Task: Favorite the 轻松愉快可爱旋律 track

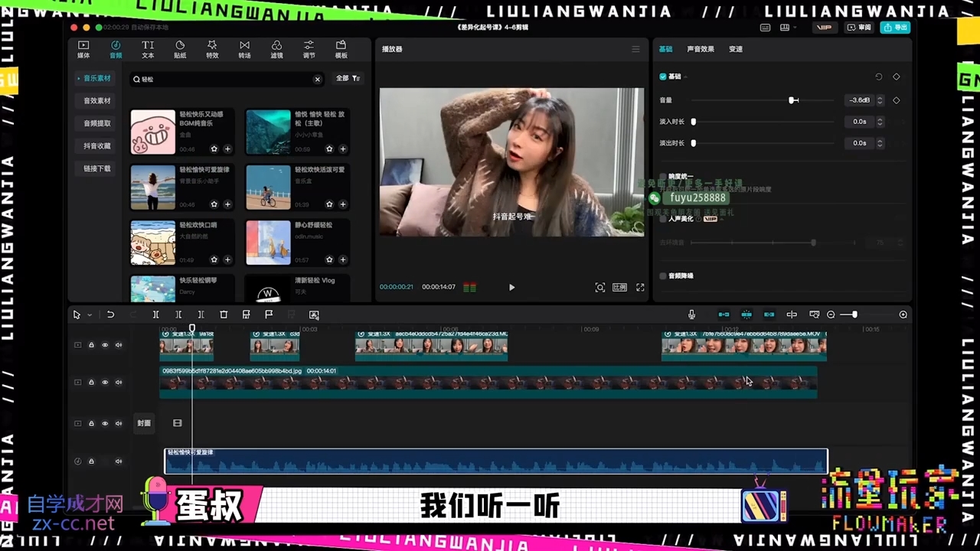Action: tap(214, 204)
